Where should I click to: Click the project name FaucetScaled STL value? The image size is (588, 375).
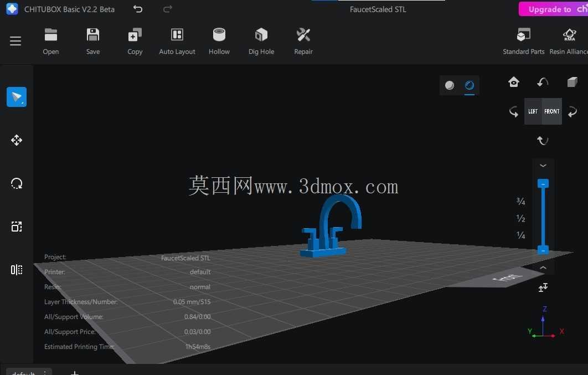pos(185,258)
